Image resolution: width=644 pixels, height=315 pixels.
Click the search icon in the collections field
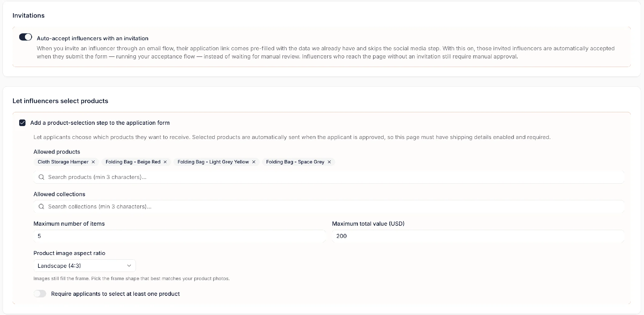click(x=41, y=207)
